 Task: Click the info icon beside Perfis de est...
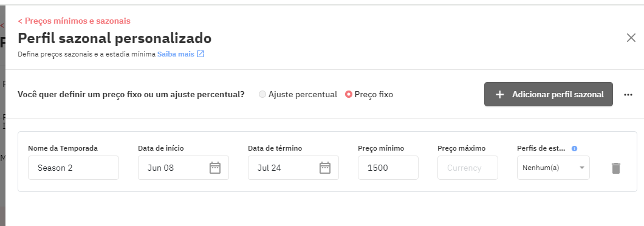click(574, 148)
